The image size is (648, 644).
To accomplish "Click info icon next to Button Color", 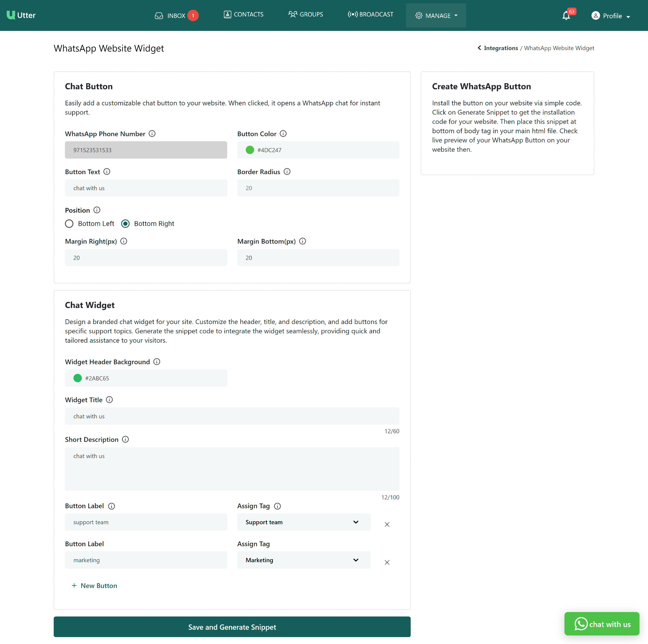I will tap(283, 134).
